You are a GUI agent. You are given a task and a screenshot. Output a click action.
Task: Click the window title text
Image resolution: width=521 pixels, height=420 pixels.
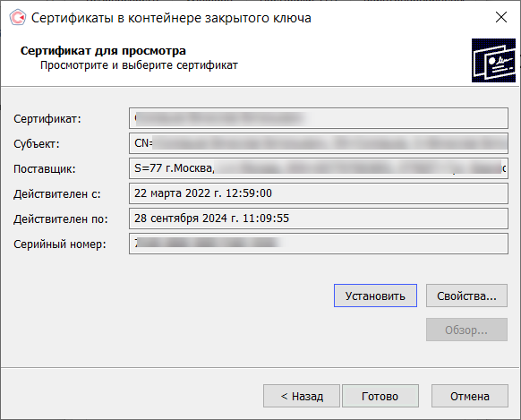pos(171,18)
